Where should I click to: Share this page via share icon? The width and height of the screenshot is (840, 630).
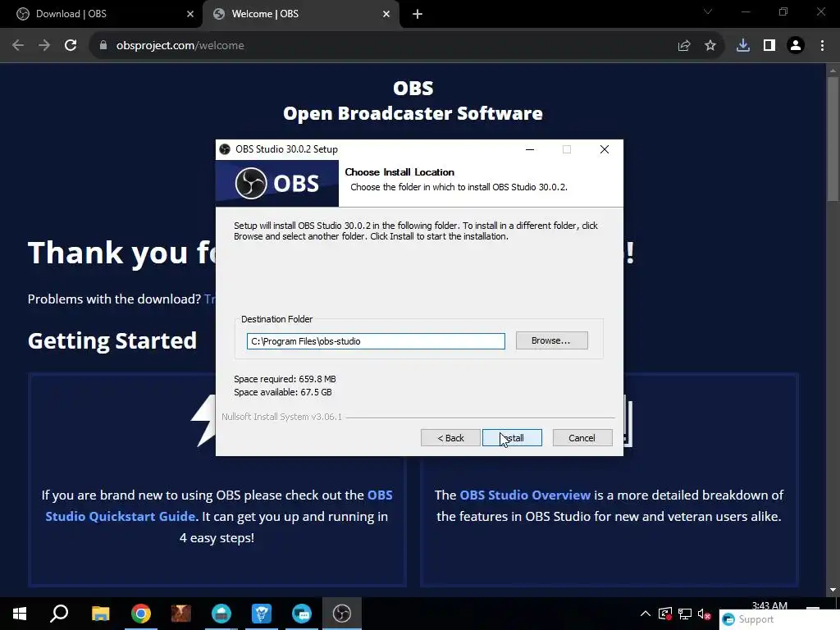[x=684, y=46]
